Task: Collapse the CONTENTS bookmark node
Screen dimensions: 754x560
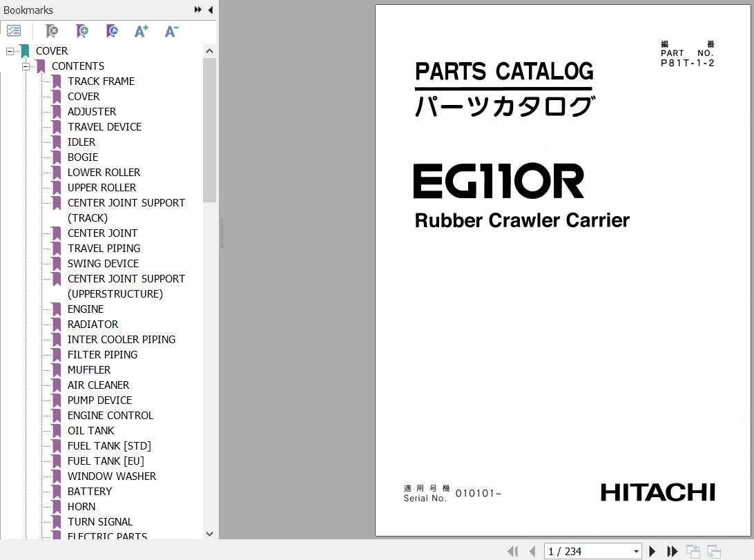Action: point(26,66)
